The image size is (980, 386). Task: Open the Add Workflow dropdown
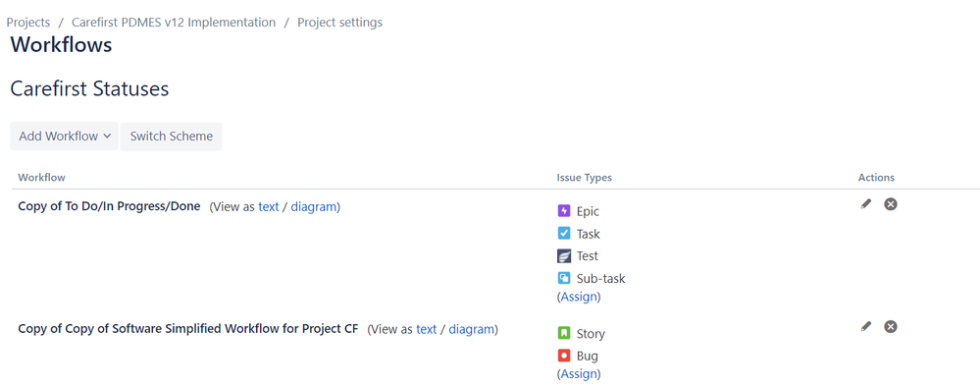(64, 137)
